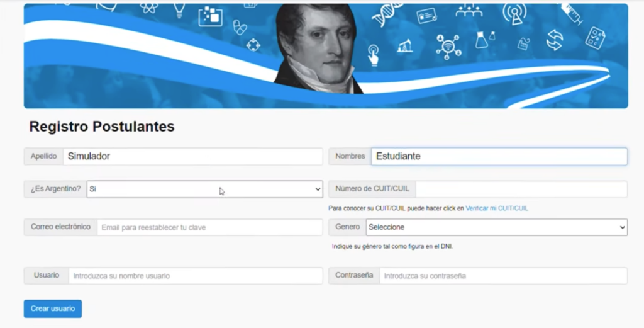The width and height of the screenshot is (644, 328).
Task: Click the Contraseña label
Action: (x=354, y=275)
